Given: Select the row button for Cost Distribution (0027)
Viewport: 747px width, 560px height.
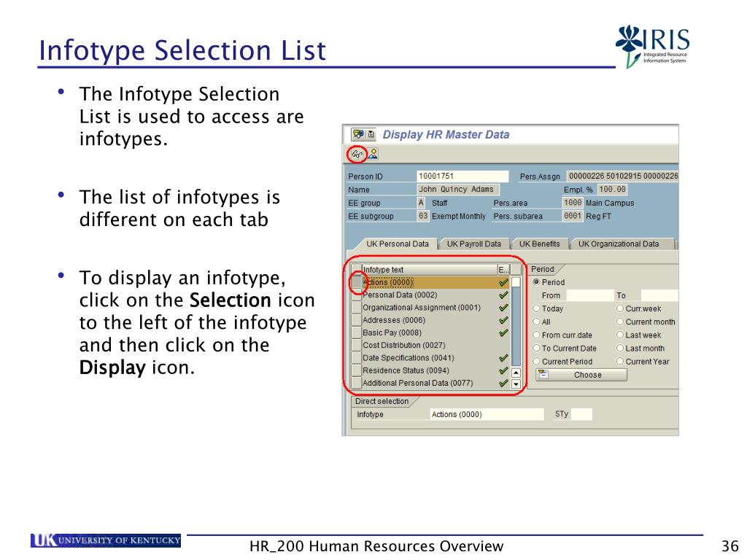Looking at the screenshot, I should pos(356,345).
